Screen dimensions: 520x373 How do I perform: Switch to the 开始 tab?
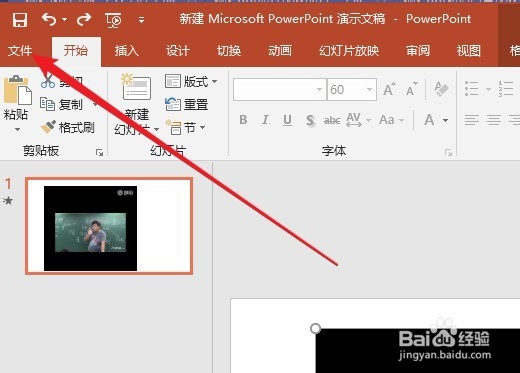click(x=76, y=51)
